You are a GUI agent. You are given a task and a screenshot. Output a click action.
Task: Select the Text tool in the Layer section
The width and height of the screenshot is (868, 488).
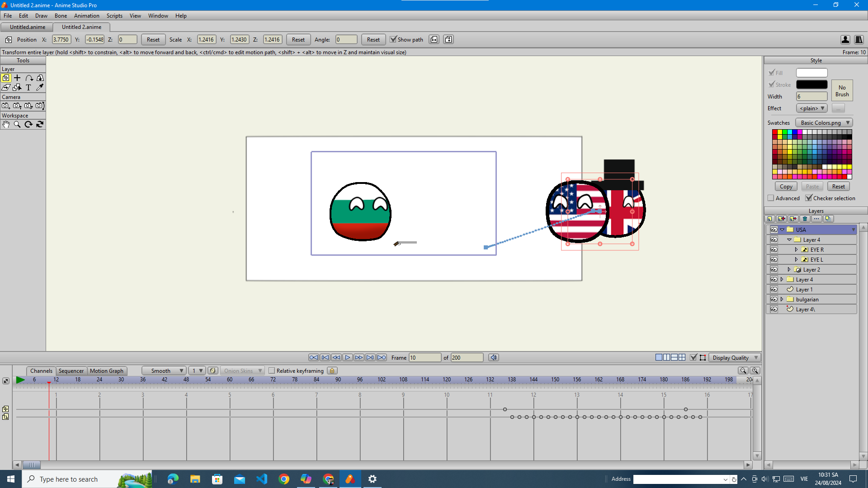(28, 87)
